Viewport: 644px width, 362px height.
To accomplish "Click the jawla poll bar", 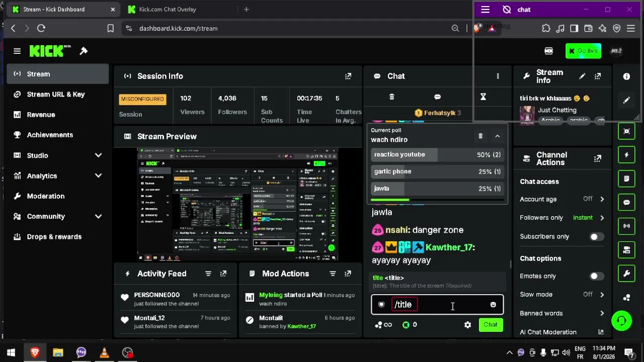I will (437, 189).
